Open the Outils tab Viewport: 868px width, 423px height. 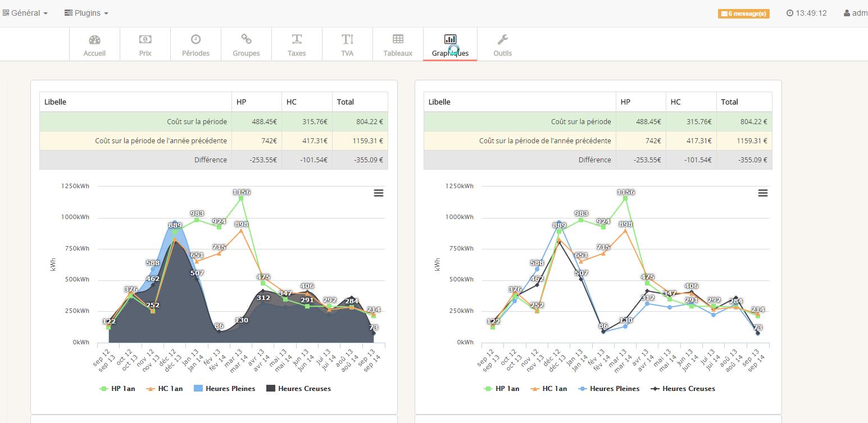coord(502,45)
